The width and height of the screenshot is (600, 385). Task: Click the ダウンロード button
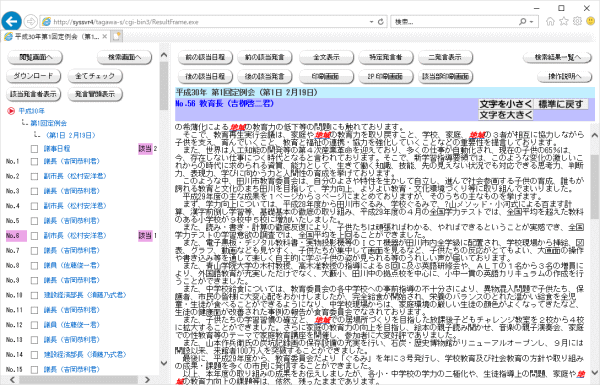pos(34,76)
